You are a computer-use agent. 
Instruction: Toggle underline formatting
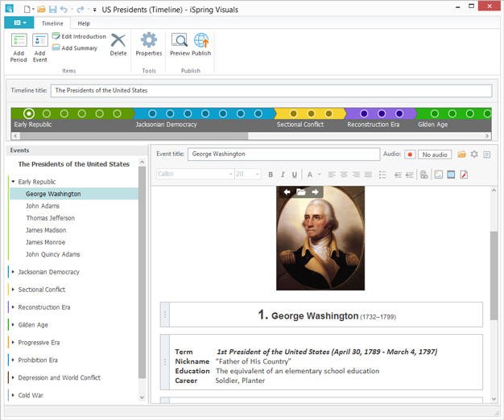295,175
